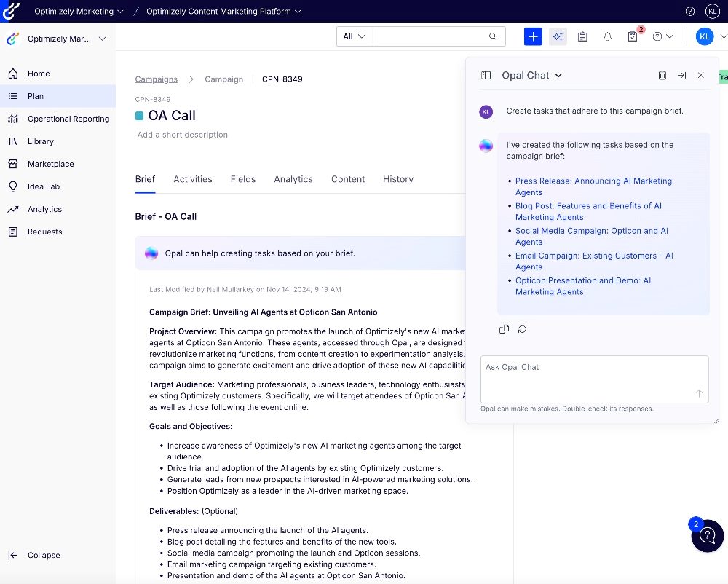Click the Marketplace store icon
This screenshot has height=584, width=728.
pyautogui.click(x=13, y=164)
